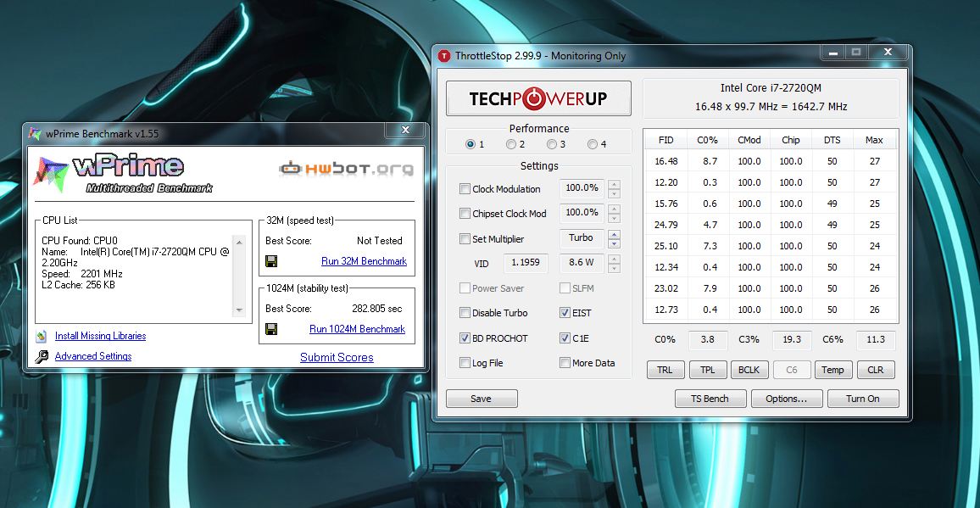Click the CPU List scroll up arrow
The height and width of the screenshot is (508, 980).
[239, 242]
